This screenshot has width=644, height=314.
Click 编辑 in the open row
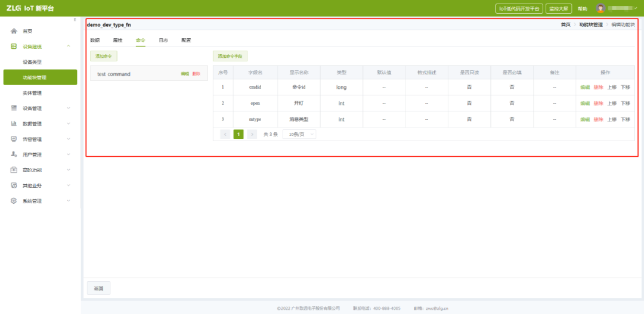585,104
